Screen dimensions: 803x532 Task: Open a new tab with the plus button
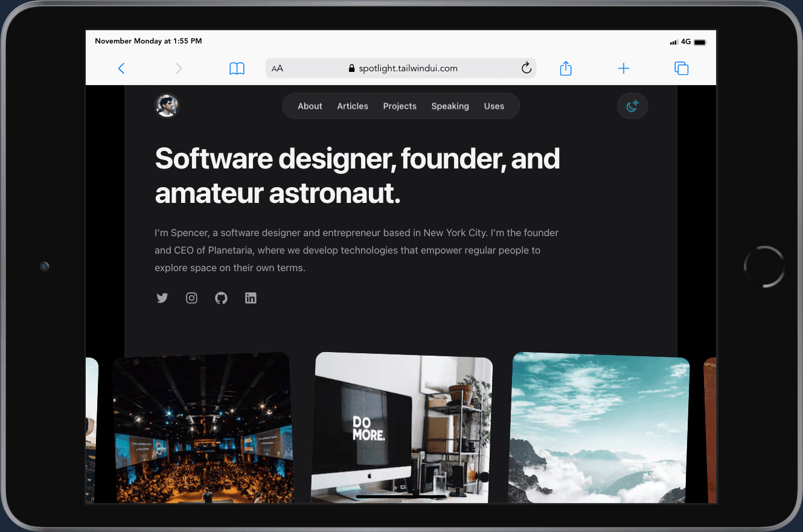click(x=623, y=68)
